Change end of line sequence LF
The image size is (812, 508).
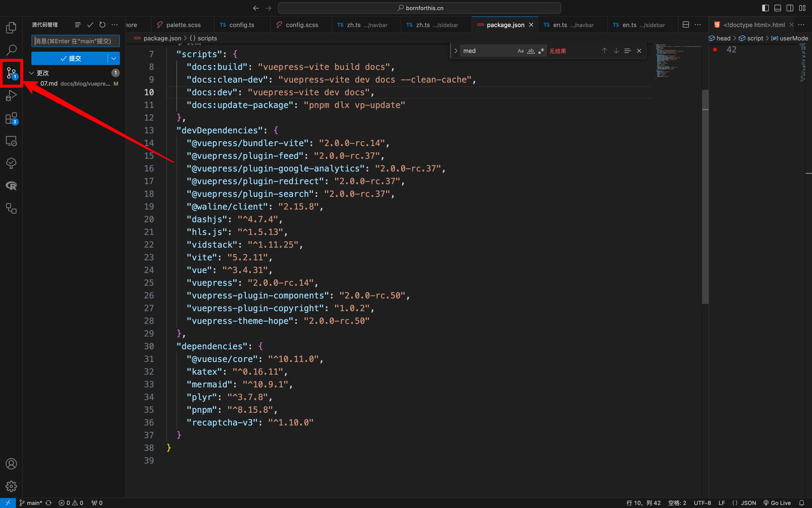pyautogui.click(x=722, y=503)
